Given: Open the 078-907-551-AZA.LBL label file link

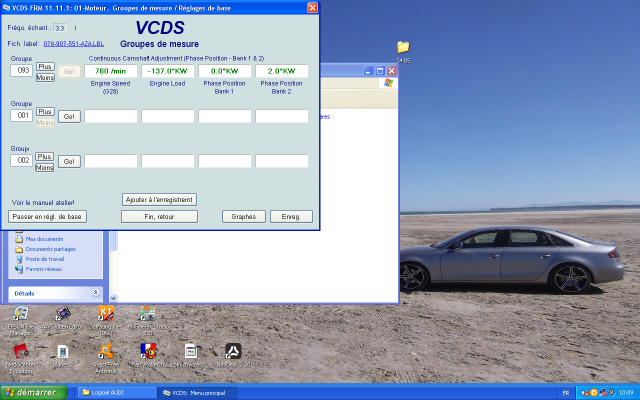Looking at the screenshot, I should 74,45.
